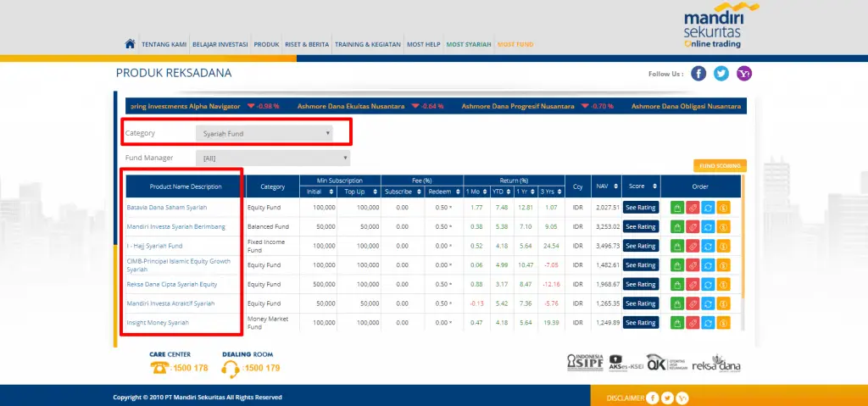Click green buy bag for Reksa Dana Cipta Syariah
Viewport: 868px width, 406px height.
point(677,284)
